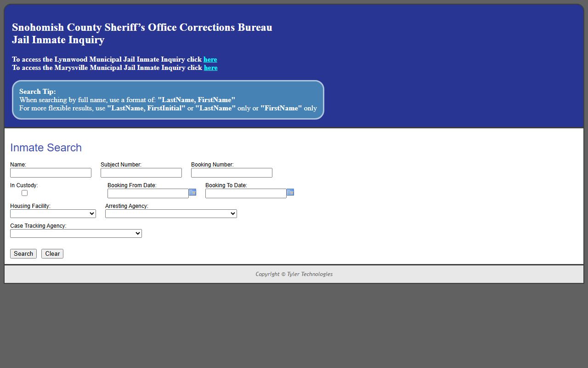588x368 pixels.
Task: Click the 'In Custody:' label text
Action: [x=24, y=185]
